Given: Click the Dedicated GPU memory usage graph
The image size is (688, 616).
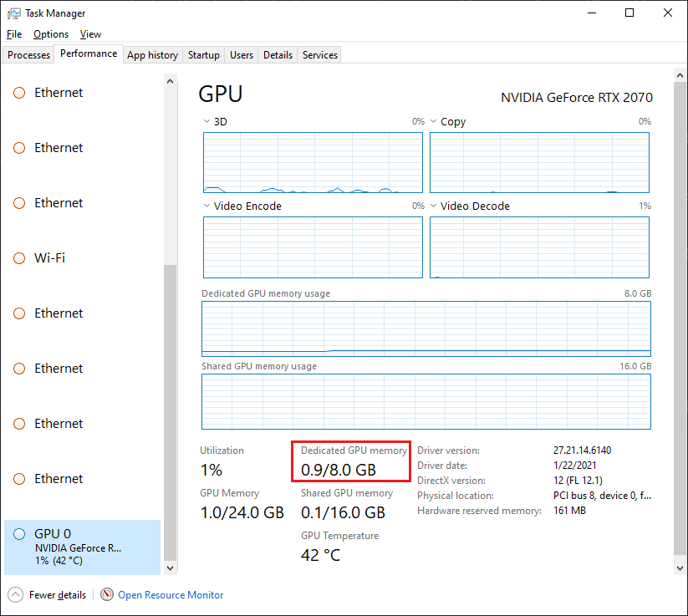Looking at the screenshot, I should [426, 330].
